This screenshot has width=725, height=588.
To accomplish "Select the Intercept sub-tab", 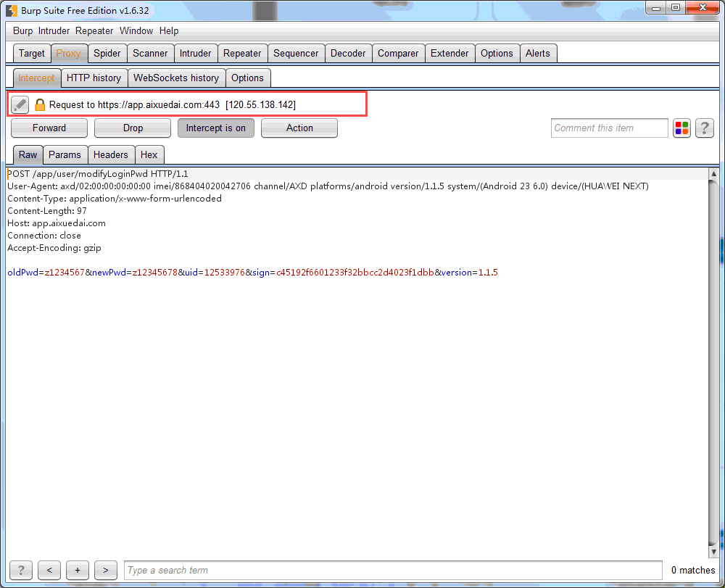I will coord(36,78).
